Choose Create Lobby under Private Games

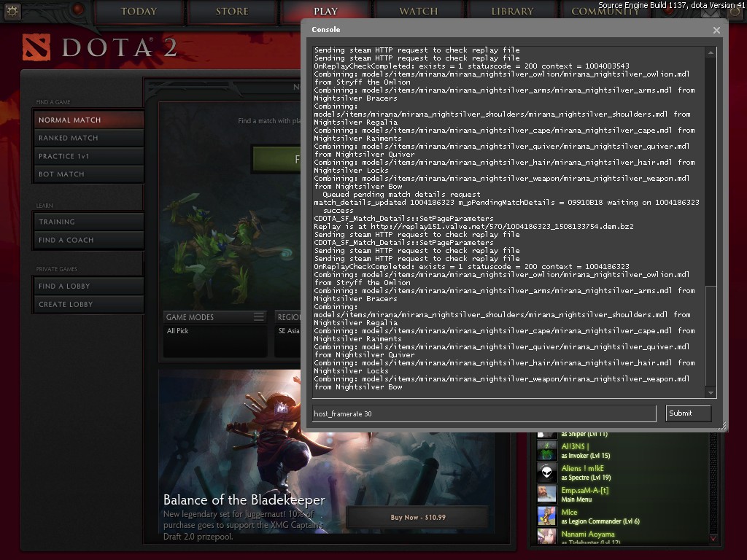pyautogui.click(x=88, y=304)
